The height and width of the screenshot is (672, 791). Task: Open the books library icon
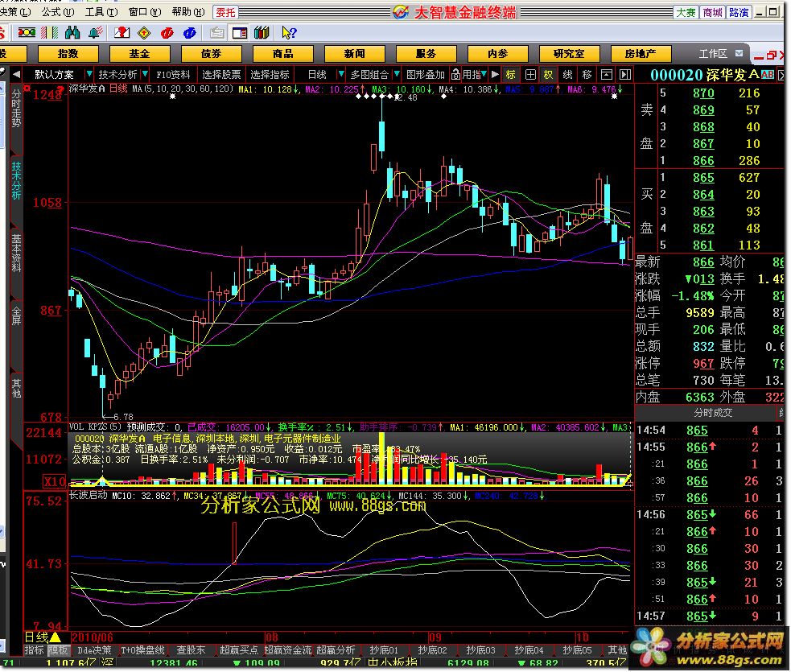pyautogui.click(x=262, y=33)
